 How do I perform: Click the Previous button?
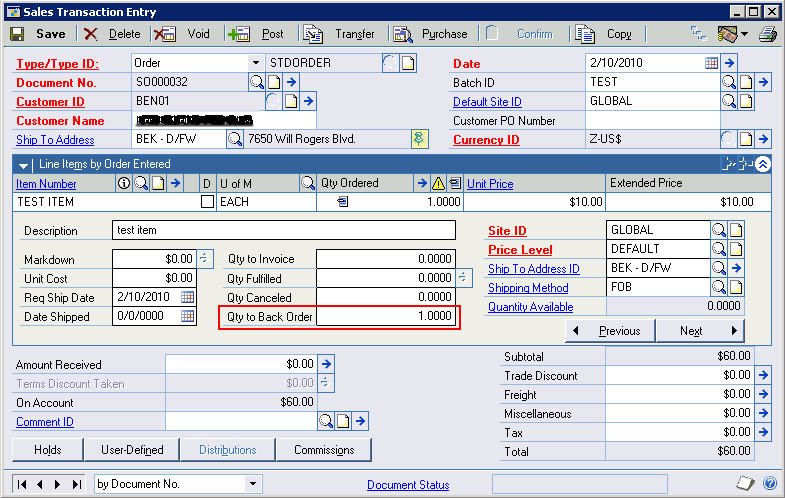tap(610, 331)
